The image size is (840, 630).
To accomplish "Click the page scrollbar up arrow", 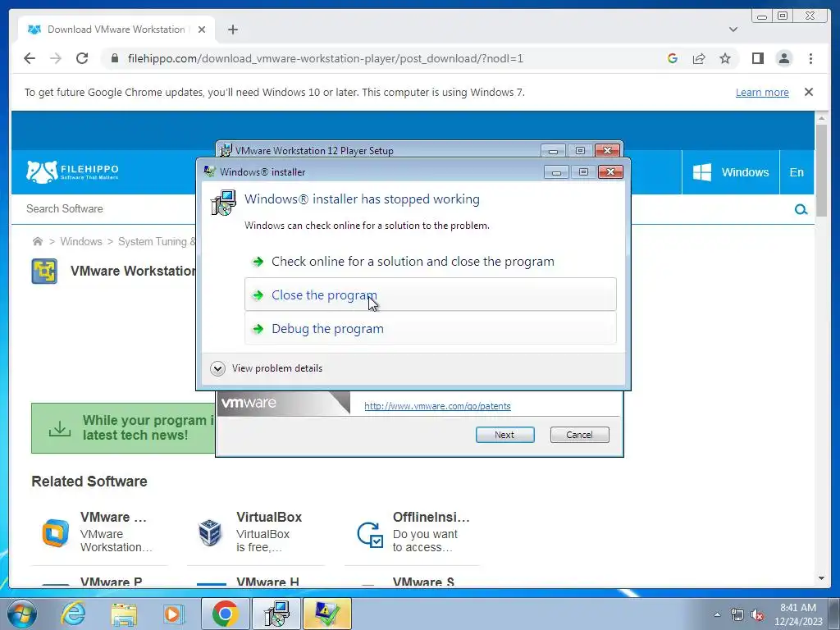I will pyautogui.click(x=821, y=117).
